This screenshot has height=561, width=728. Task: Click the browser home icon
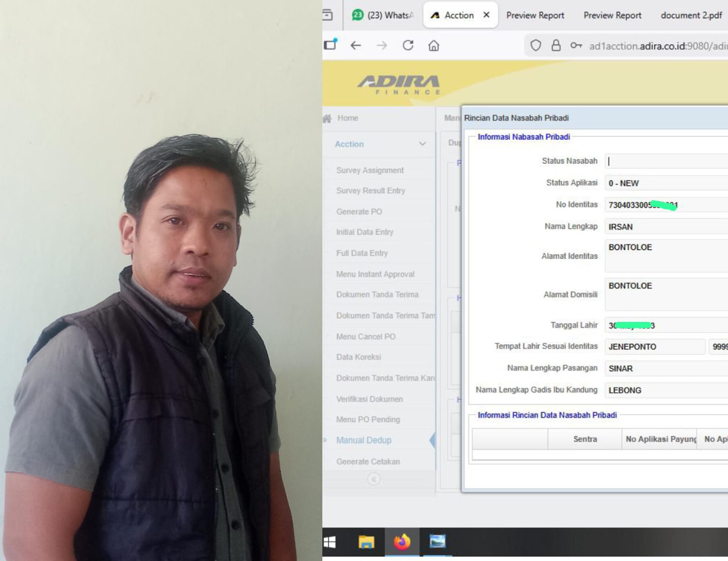pyautogui.click(x=434, y=46)
